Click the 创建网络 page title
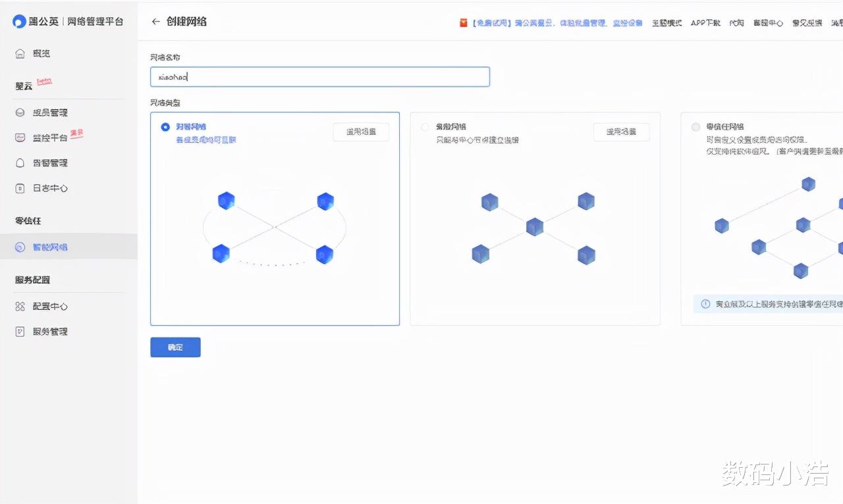 tap(186, 22)
